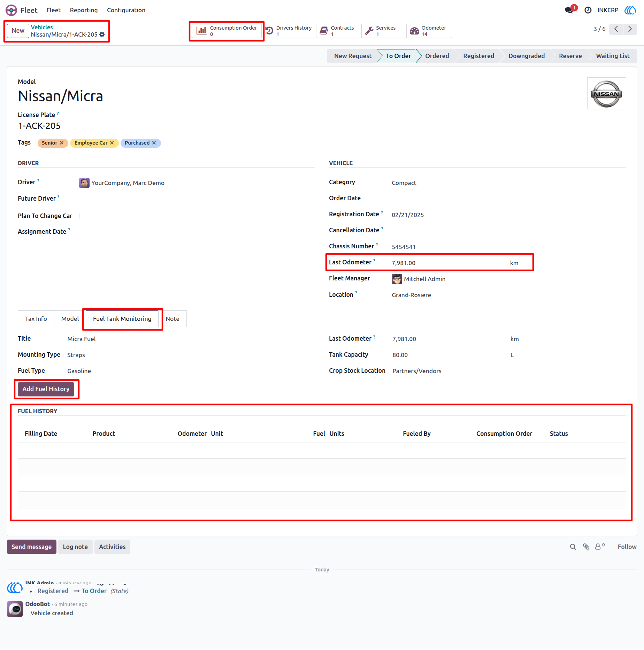
Task: Open the Fleet menu
Action: click(54, 10)
